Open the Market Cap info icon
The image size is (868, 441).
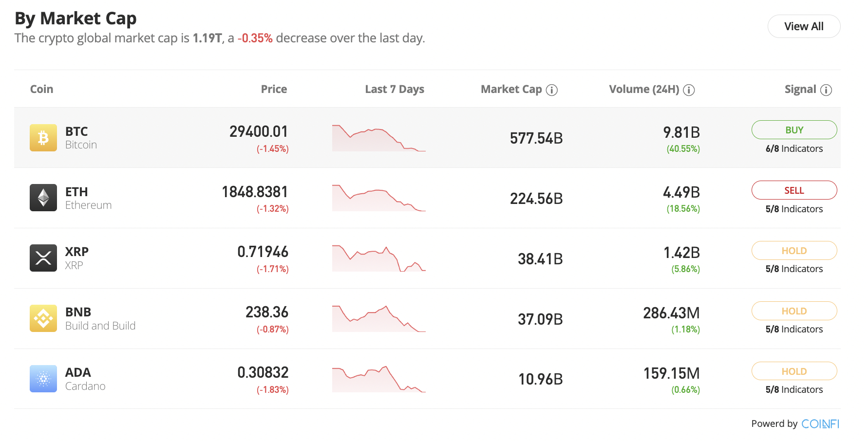[551, 90]
